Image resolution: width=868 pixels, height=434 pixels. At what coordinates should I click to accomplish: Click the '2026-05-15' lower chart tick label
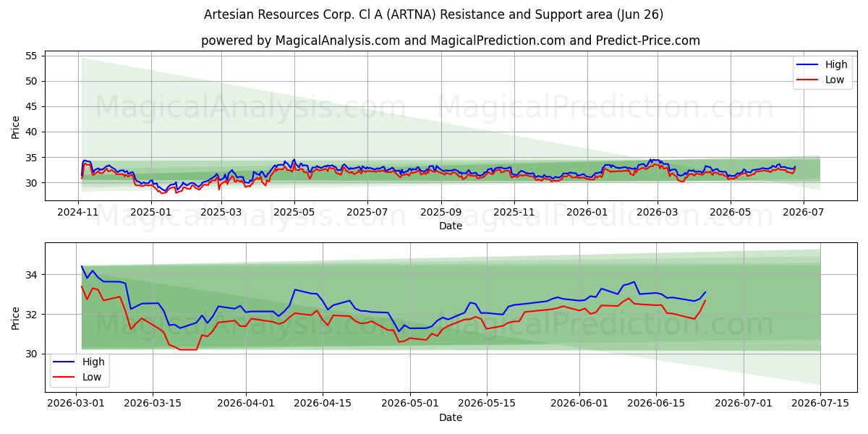487,404
